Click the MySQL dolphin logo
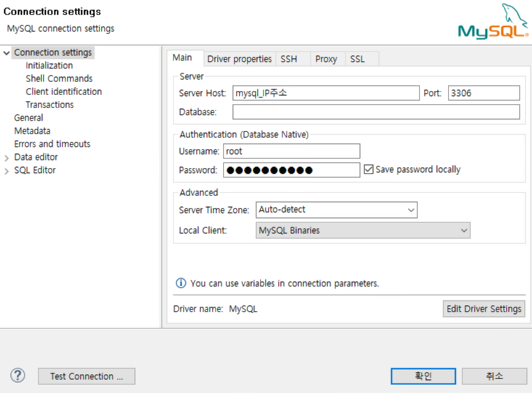 [x=493, y=21]
